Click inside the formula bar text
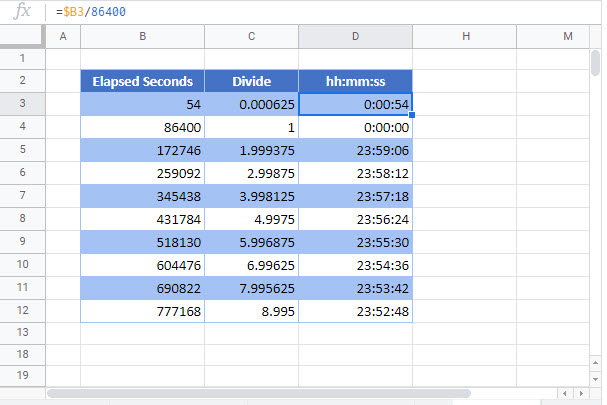 pyautogui.click(x=91, y=12)
